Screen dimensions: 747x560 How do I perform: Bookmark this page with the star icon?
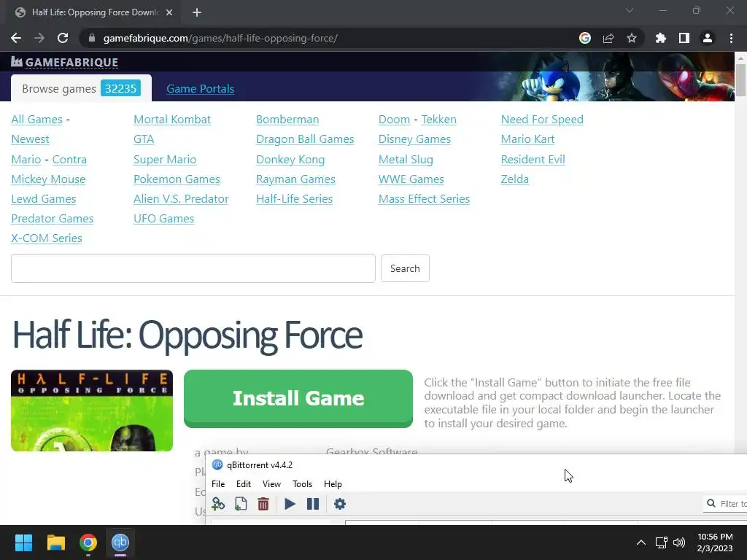[x=632, y=38]
